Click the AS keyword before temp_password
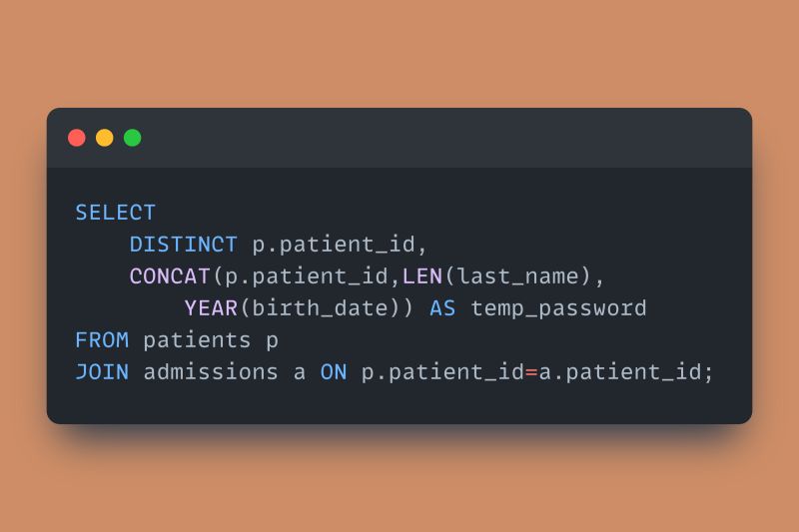This screenshot has height=532, width=799. [x=442, y=308]
